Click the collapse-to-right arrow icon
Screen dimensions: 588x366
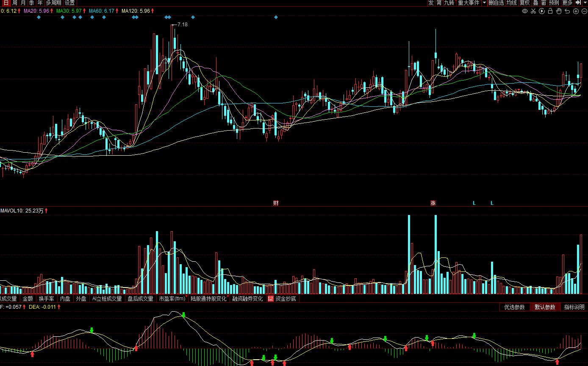tap(578, 3)
